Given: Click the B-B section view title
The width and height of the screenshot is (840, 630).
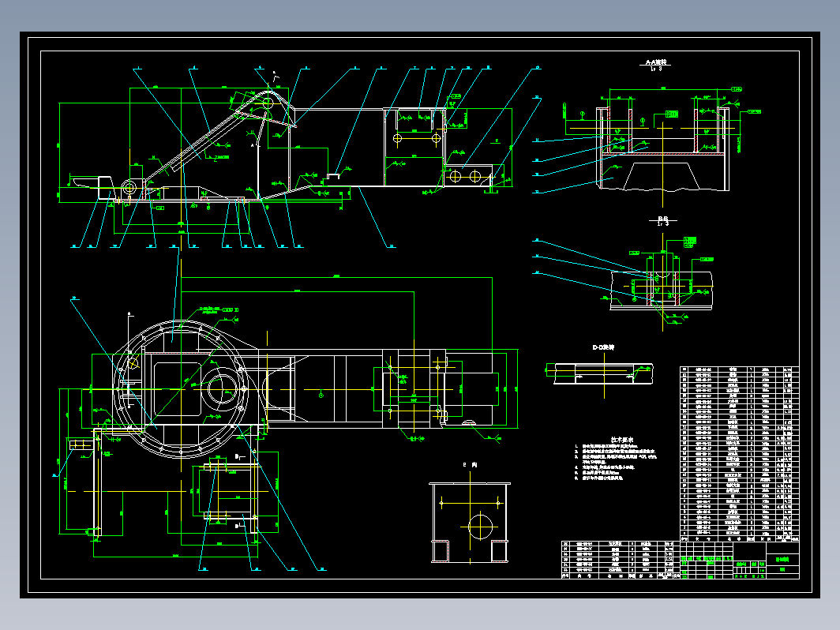Looking at the screenshot, I should pyautogui.click(x=662, y=219).
